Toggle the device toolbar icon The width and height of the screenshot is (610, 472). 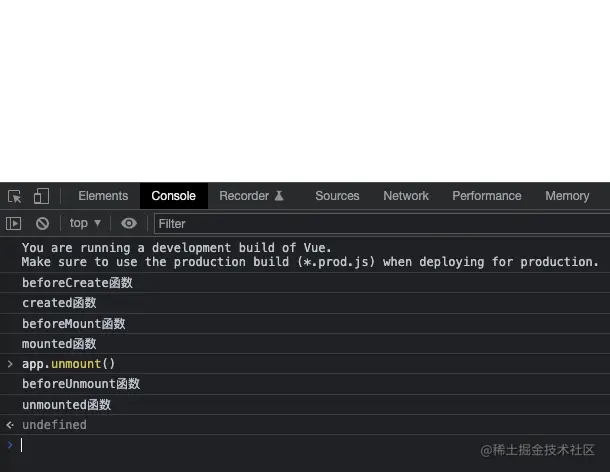click(41, 196)
